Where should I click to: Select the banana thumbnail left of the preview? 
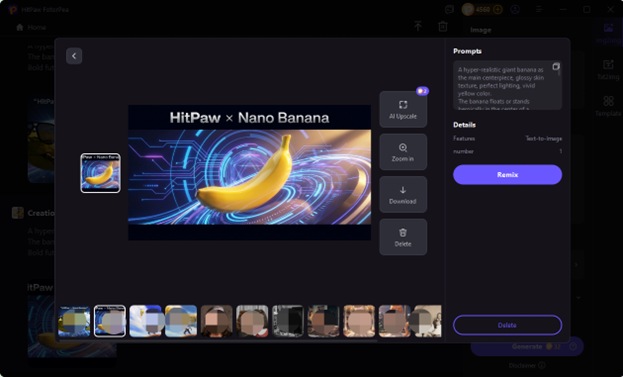[x=101, y=173]
